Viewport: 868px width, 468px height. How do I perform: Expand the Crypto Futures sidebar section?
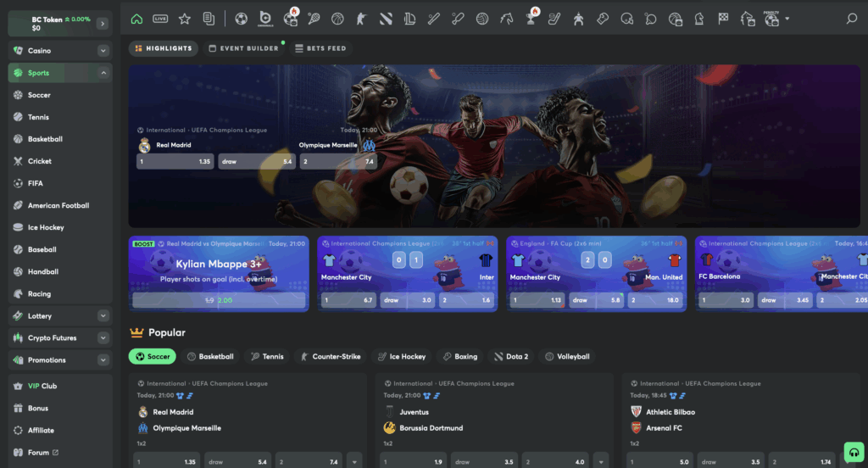tap(103, 337)
